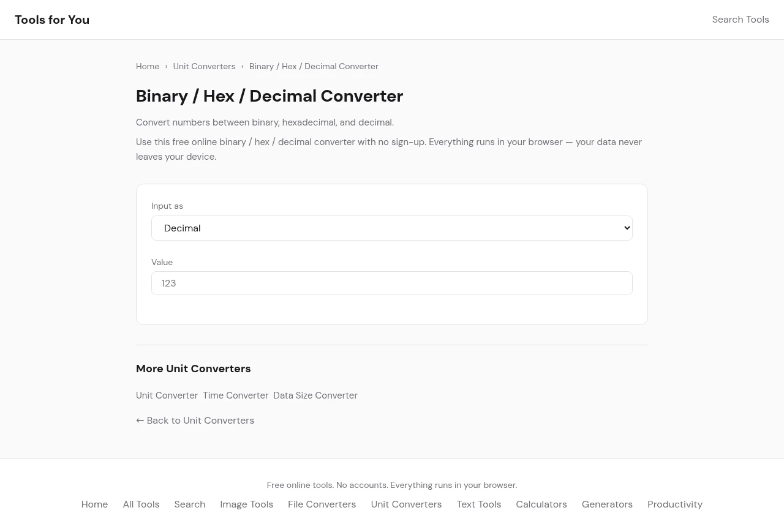Open Unit Converters breadcrumb link

(x=204, y=66)
